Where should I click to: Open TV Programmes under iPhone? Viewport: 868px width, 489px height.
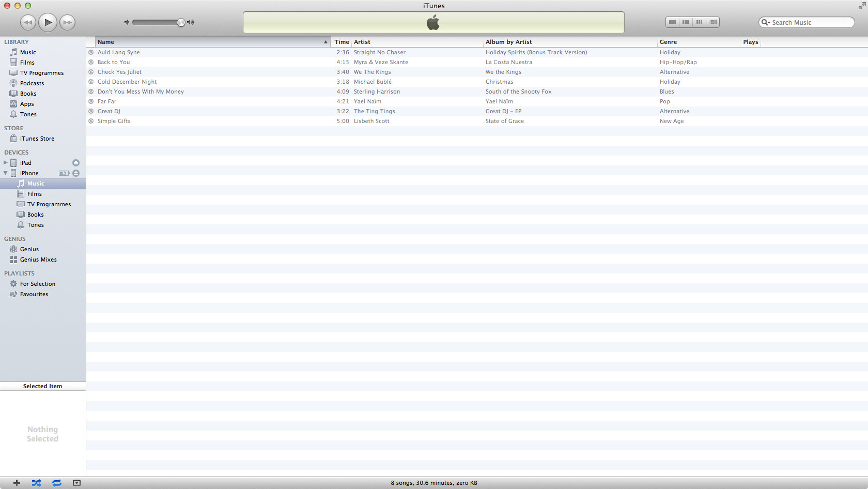49,204
